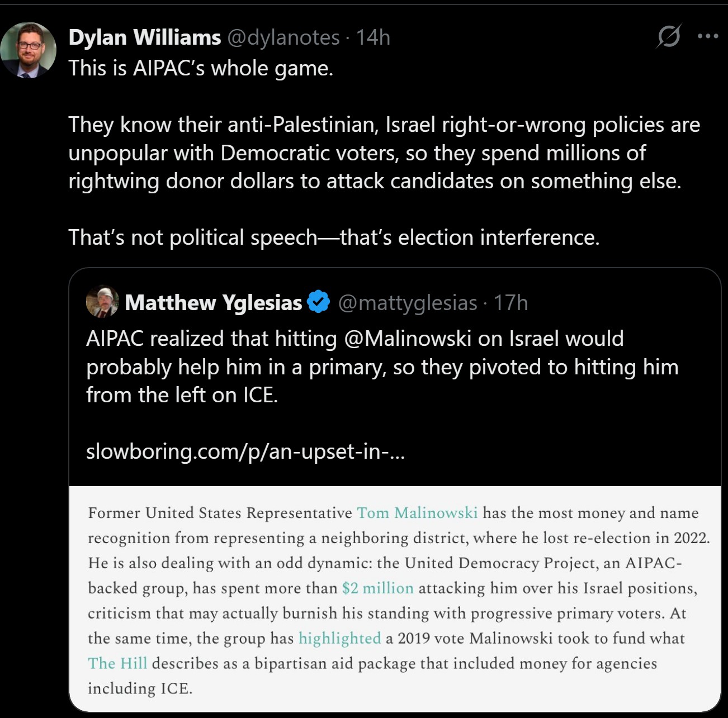Open the slowboring.com article link
This screenshot has width=728, height=718.
(245, 451)
